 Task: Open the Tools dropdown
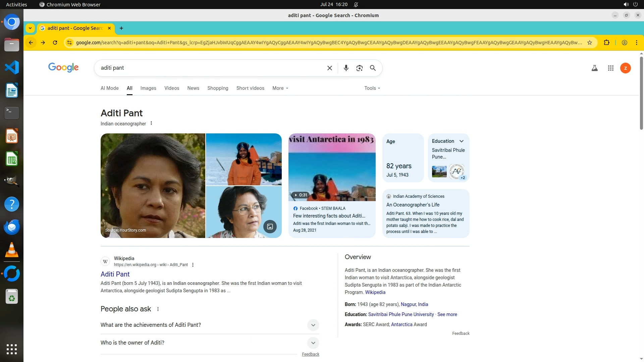coord(372,88)
